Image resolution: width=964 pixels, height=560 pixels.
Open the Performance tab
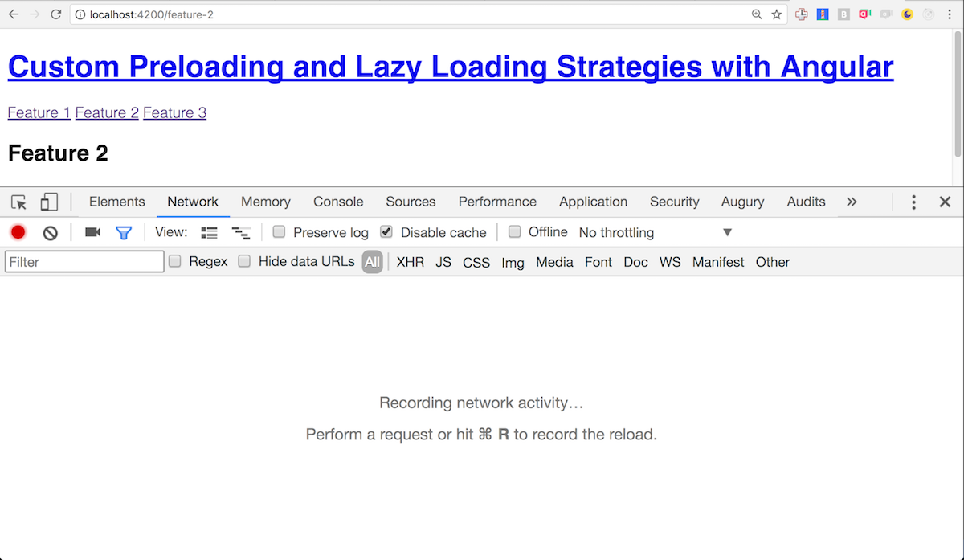coord(497,202)
